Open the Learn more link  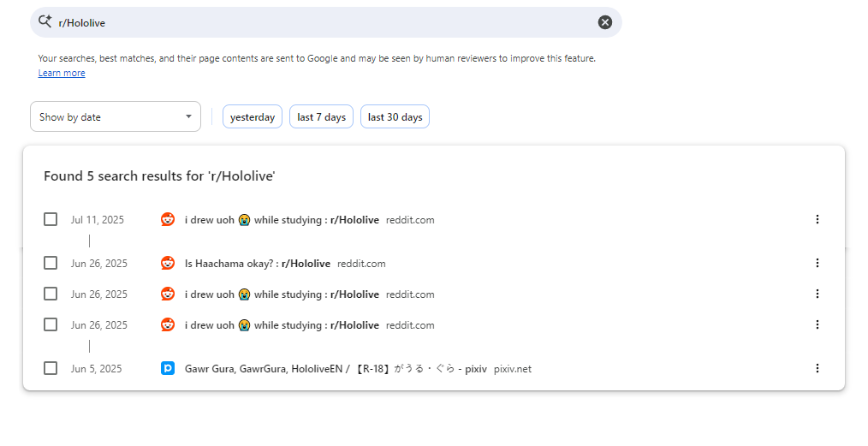62,74
